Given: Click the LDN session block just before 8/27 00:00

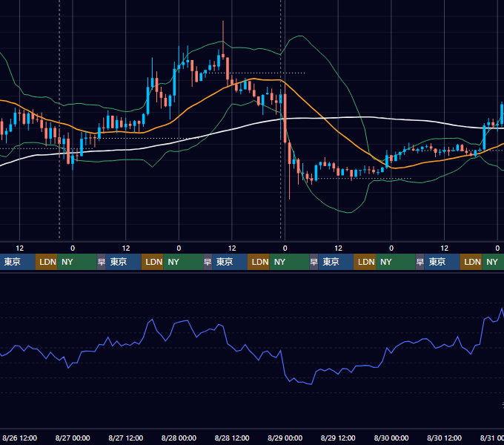Looking at the screenshot, I should click(46, 262).
